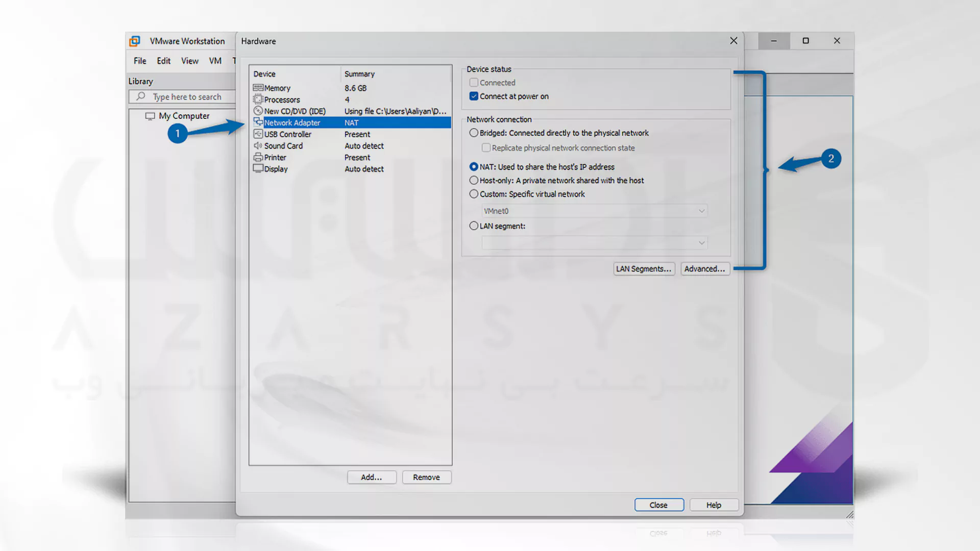Image resolution: width=980 pixels, height=551 pixels.
Task: Open the VM menu
Action: [215, 61]
